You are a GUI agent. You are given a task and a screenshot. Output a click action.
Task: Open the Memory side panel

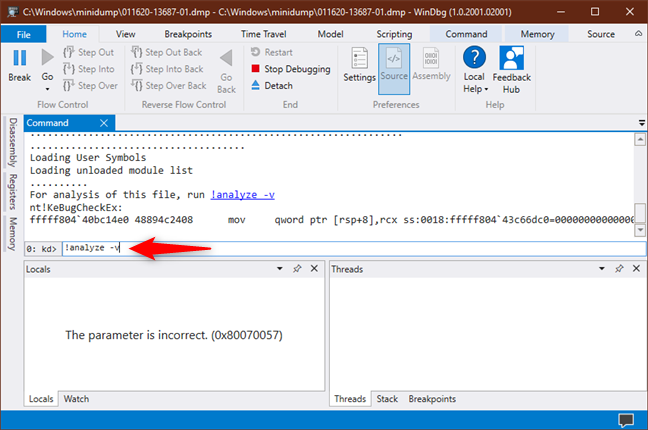pyautogui.click(x=13, y=234)
